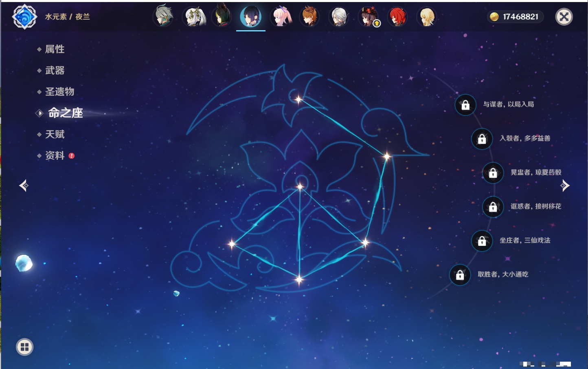Close the character screen
The width and height of the screenshot is (588, 369).
(x=564, y=17)
